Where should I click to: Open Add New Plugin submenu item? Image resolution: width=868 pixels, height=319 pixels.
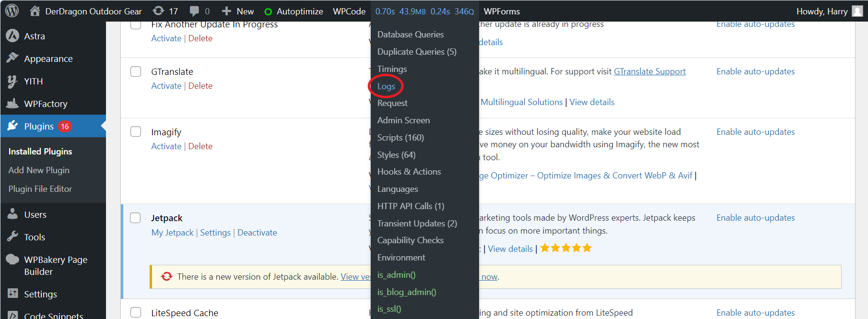39,170
